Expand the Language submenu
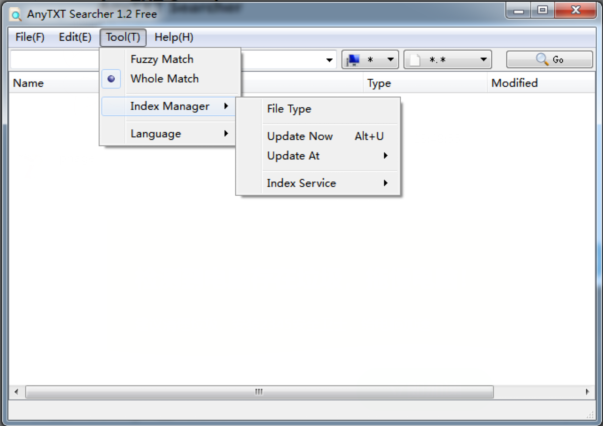This screenshot has width=603, height=426. pyautogui.click(x=168, y=133)
